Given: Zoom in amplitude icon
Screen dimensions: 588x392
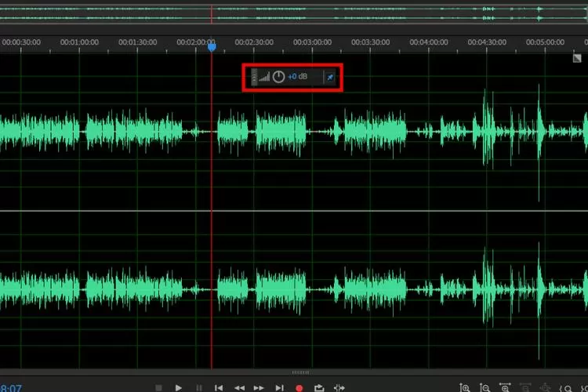Looking at the screenshot, I should pyautogui.click(x=465, y=388).
